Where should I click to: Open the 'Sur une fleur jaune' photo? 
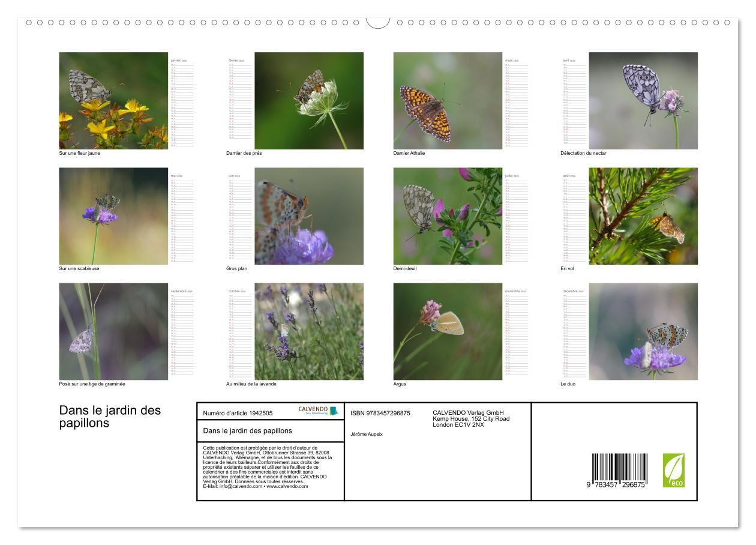coord(113,100)
